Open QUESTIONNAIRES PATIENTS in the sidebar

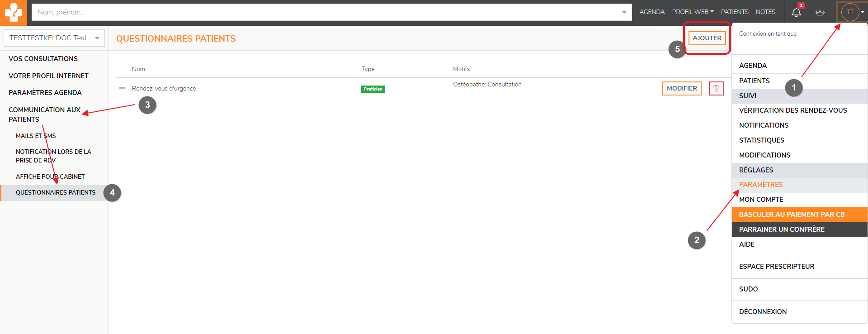(56, 192)
